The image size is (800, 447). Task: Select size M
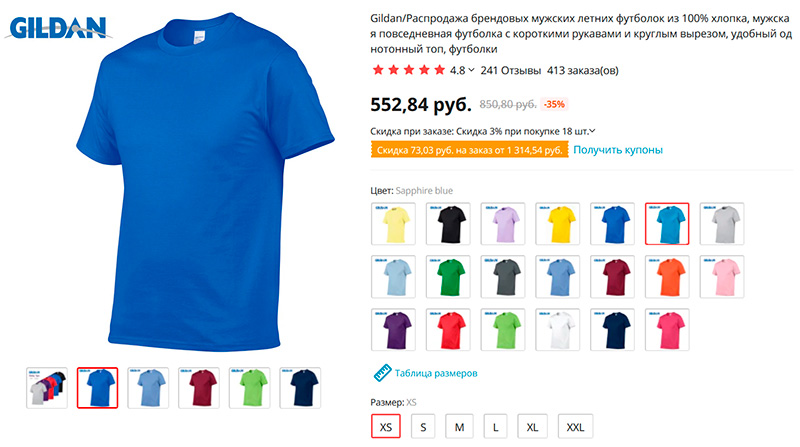click(x=459, y=427)
